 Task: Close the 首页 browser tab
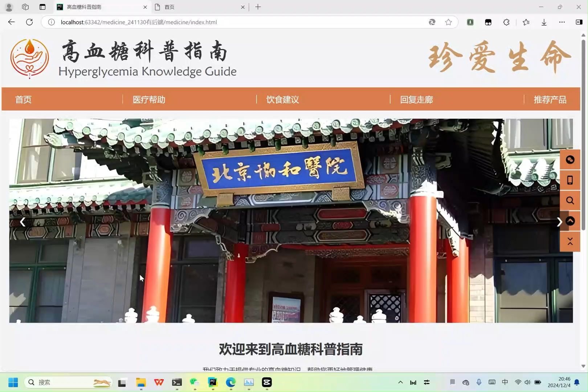coord(243,7)
